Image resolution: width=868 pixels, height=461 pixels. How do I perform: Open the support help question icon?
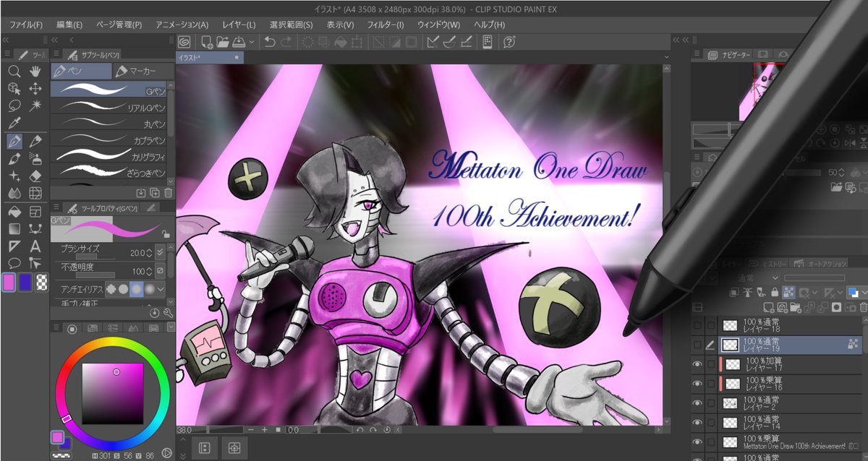tap(509, 42)
